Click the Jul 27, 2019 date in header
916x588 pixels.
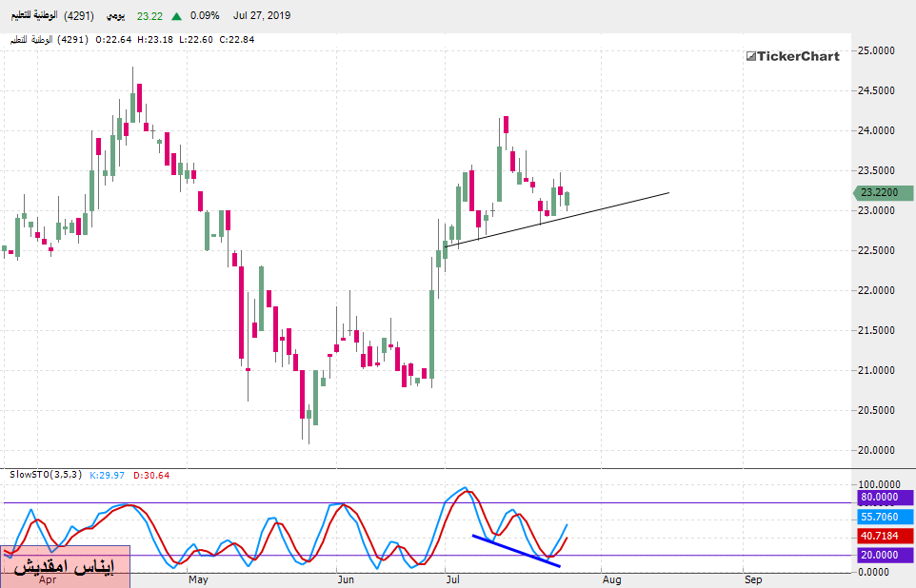click(x=262, y=16)
